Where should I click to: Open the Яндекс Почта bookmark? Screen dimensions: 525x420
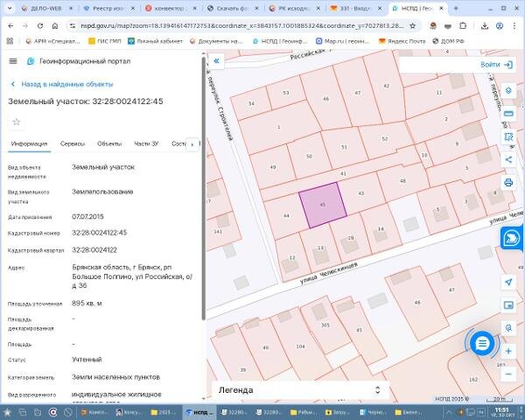click(x=402, y=41)
